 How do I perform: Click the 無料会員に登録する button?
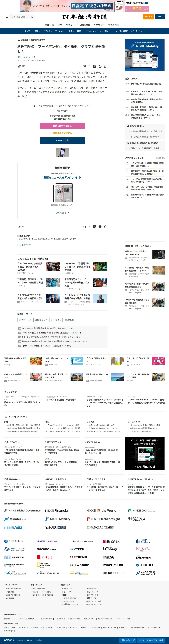pyautogui.click(x=62, y=133)
